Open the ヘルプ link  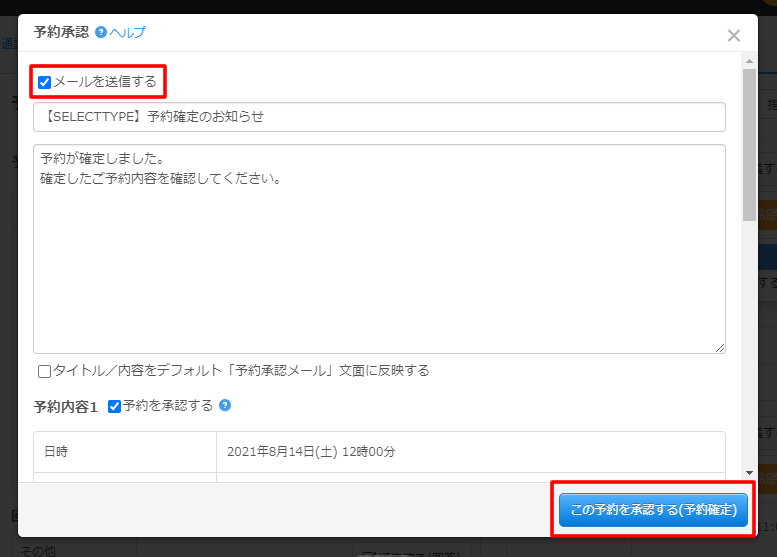(x=127, y=33)
